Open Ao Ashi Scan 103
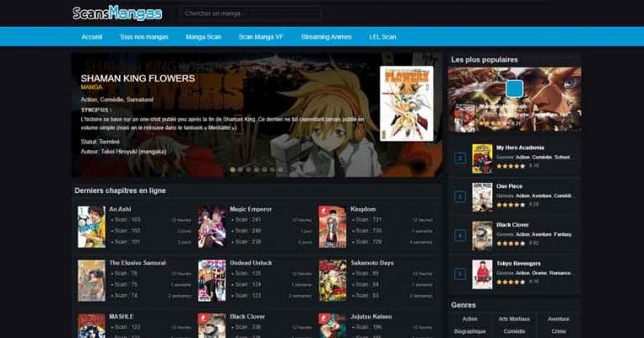This screenshot has width=644, height=338. pyautogui.click(x=126, y=220)
